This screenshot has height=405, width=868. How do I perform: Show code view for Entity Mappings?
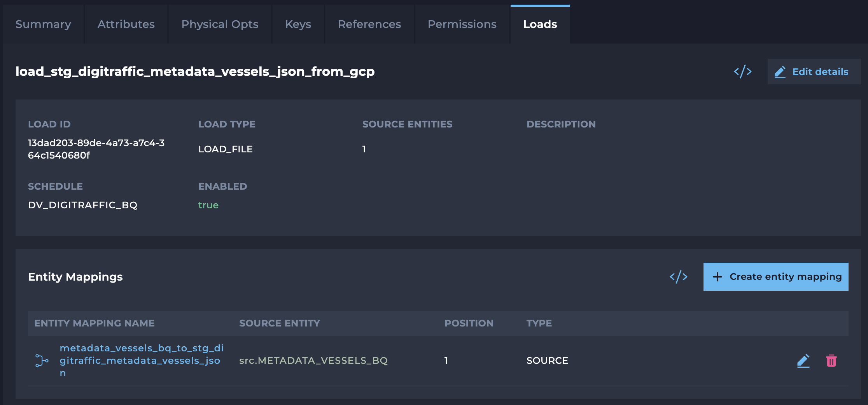678,277
